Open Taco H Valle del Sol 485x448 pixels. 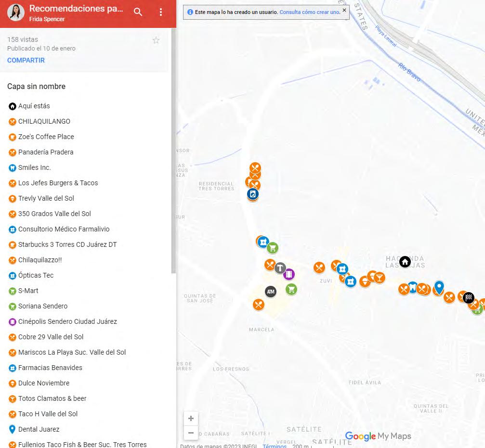click(x=48, y=414)
